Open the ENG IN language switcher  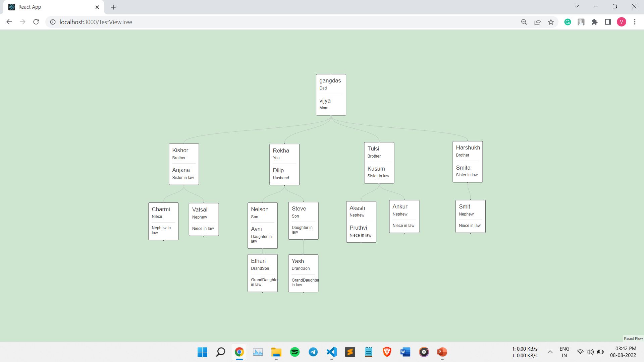tap(565, 352)
